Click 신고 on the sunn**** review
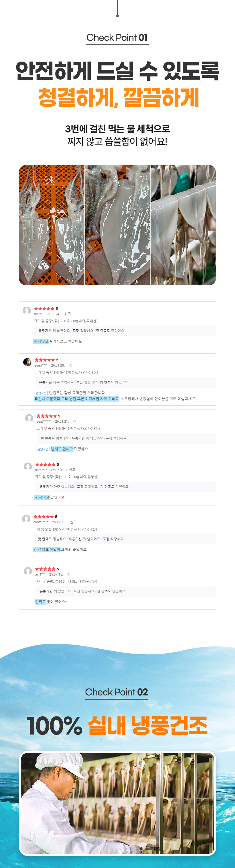 (72, 365)
